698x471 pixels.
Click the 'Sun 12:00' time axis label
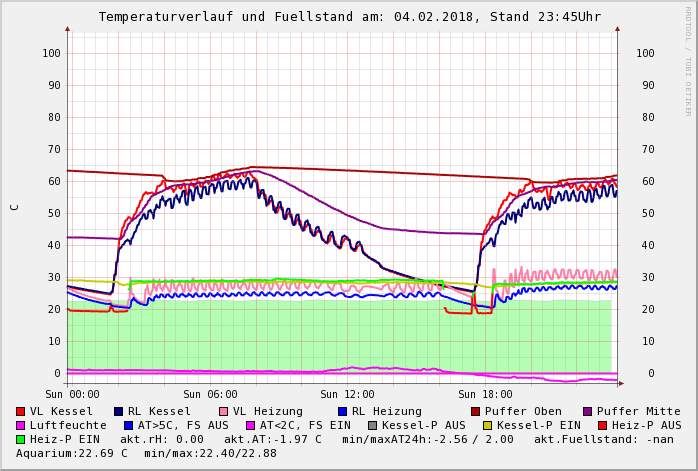348,394
